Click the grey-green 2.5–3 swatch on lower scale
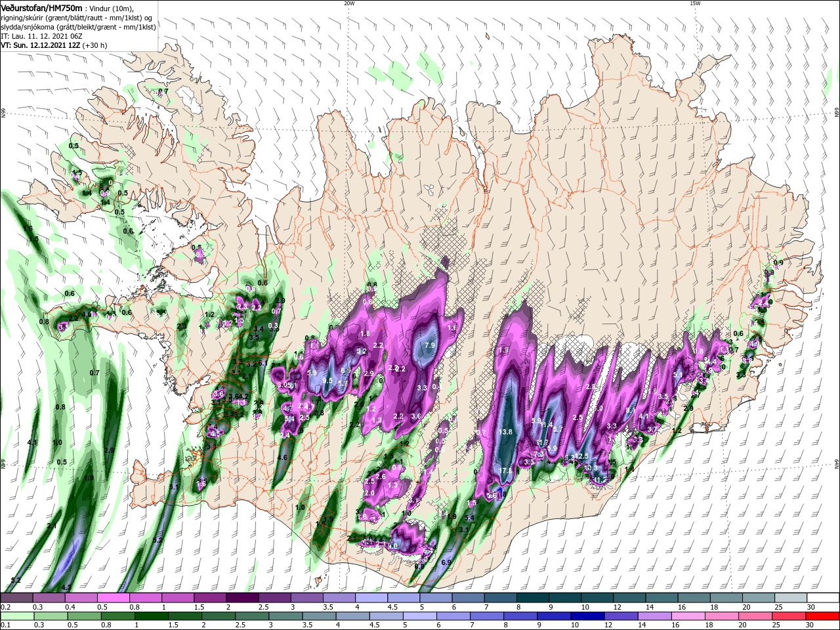This screenshot has height=630, width=840. pos(251,616)
